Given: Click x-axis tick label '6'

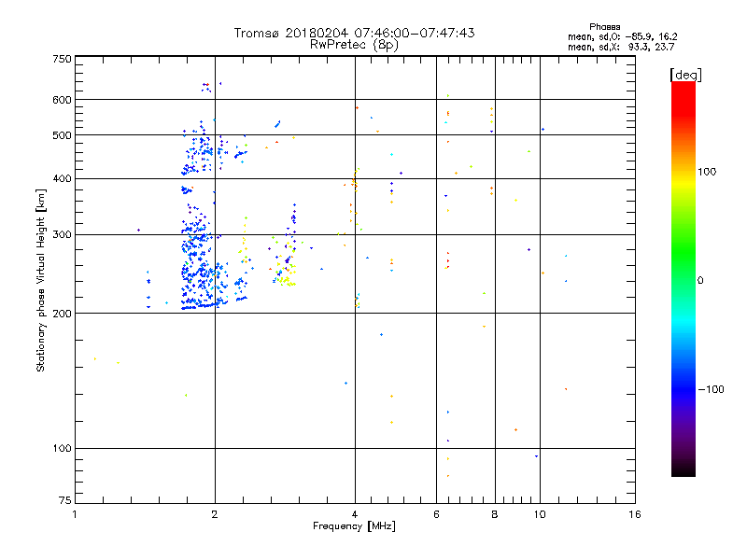Looking at the screenshot, I should pos(436,514).
